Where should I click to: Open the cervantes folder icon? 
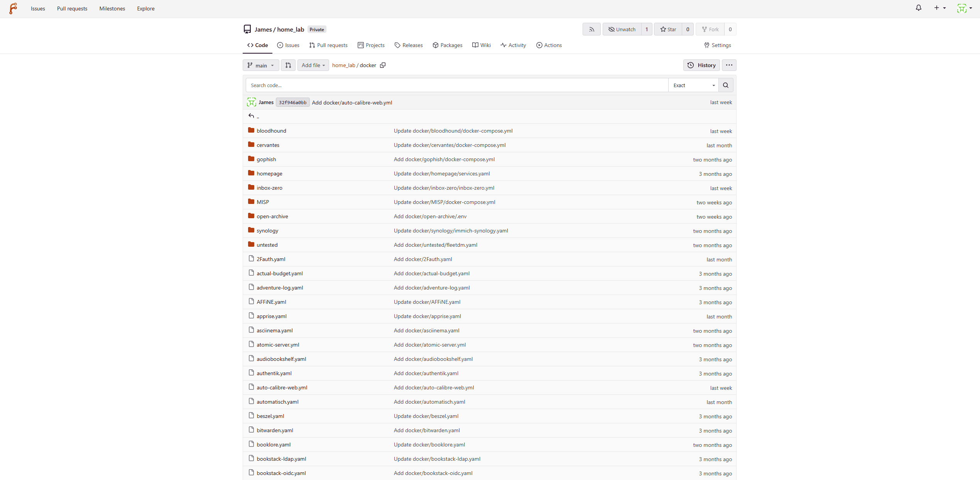point(251,145)
